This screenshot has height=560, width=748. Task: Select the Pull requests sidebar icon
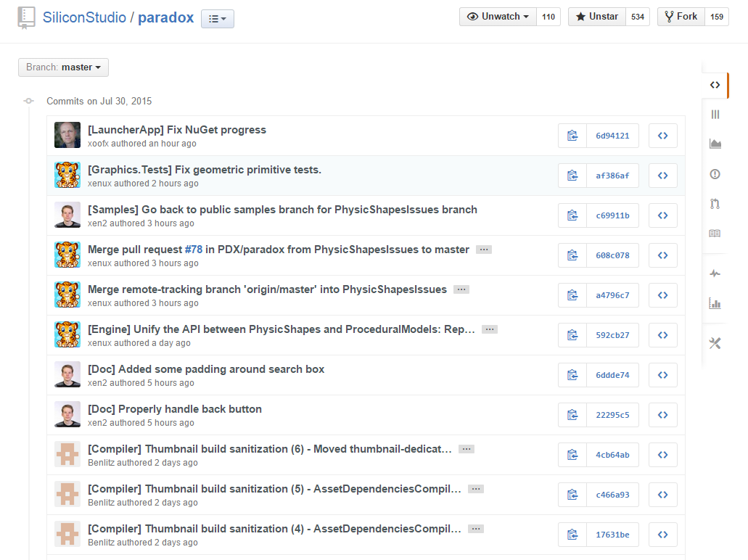point(715,204)
